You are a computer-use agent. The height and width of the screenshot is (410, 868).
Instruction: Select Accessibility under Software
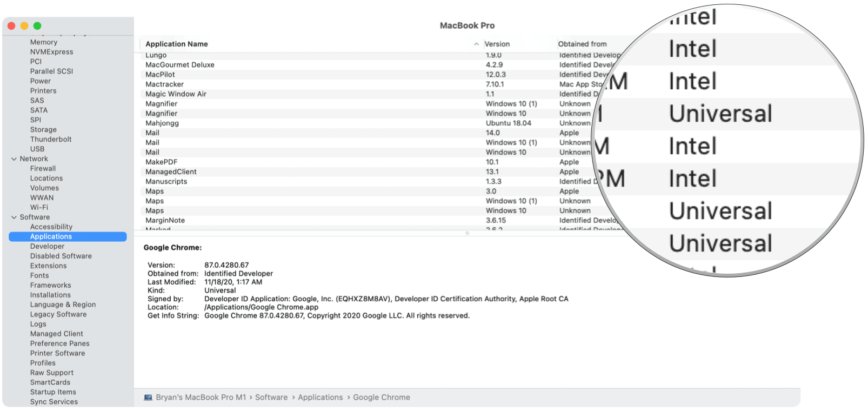[51, 227]
